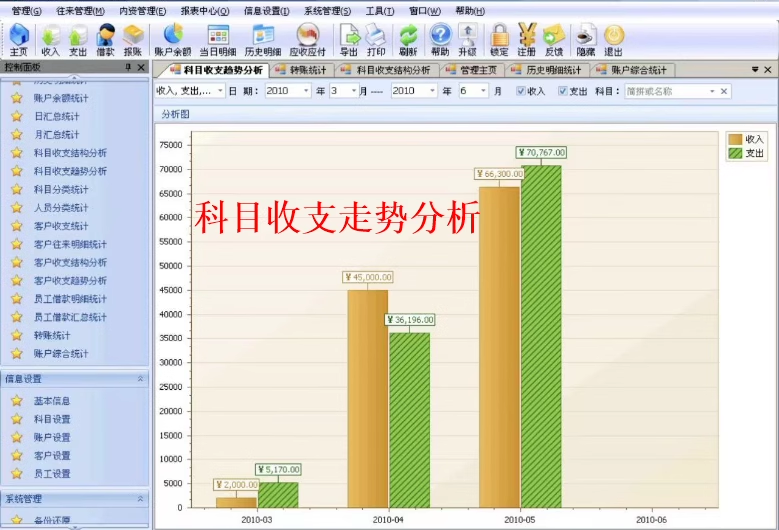Click the 注册 yen register icon

[527, 39]
